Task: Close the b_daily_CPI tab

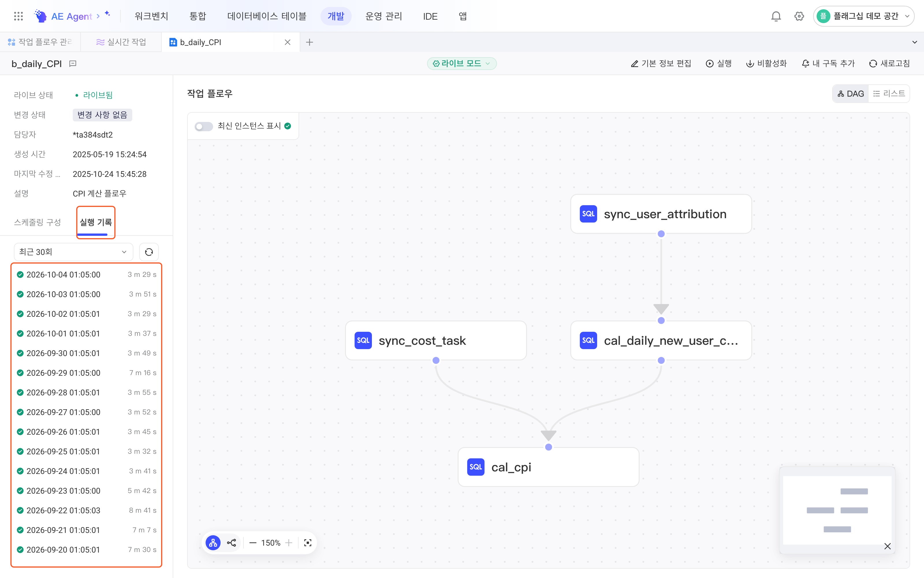Action: [x=288, y=42]
